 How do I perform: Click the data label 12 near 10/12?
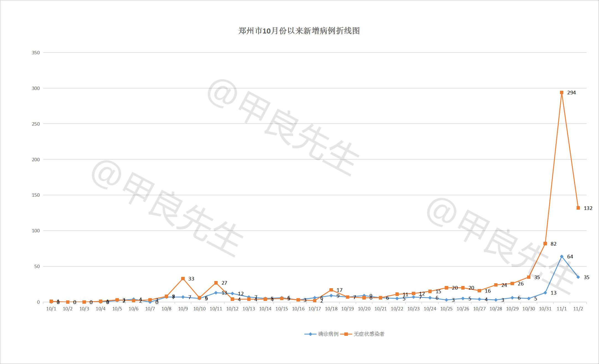[241, 294]
